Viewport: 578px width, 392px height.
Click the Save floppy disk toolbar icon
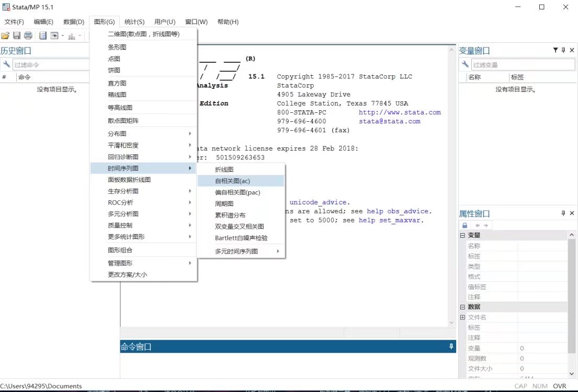click(17, 36)
